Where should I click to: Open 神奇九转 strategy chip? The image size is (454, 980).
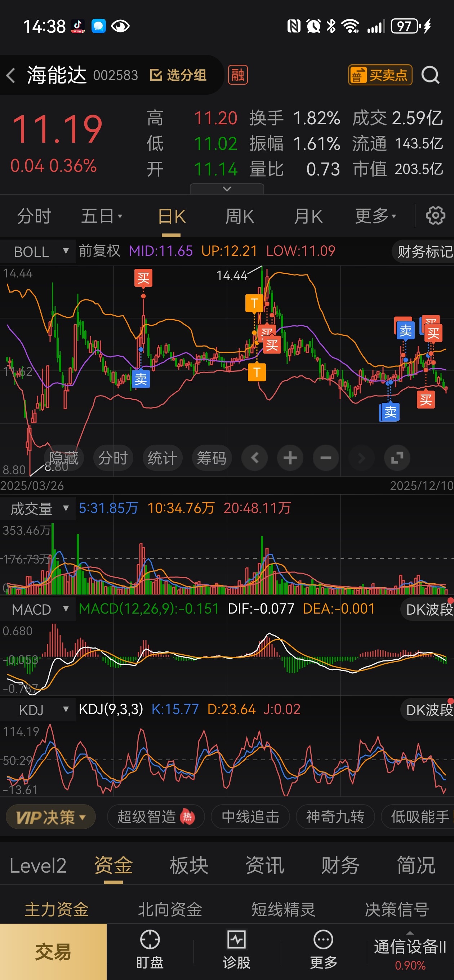pos(335,817)
